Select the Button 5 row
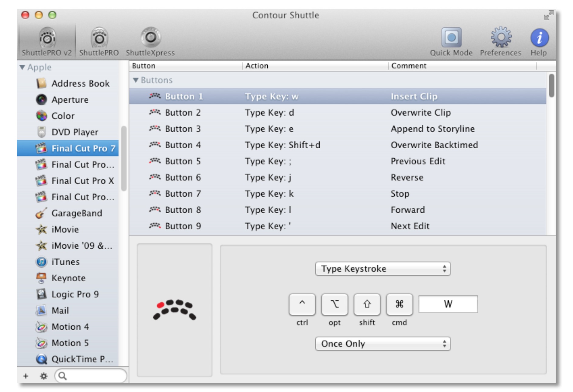The height and width of the screenshot is (392, 573). click(338, 161)
